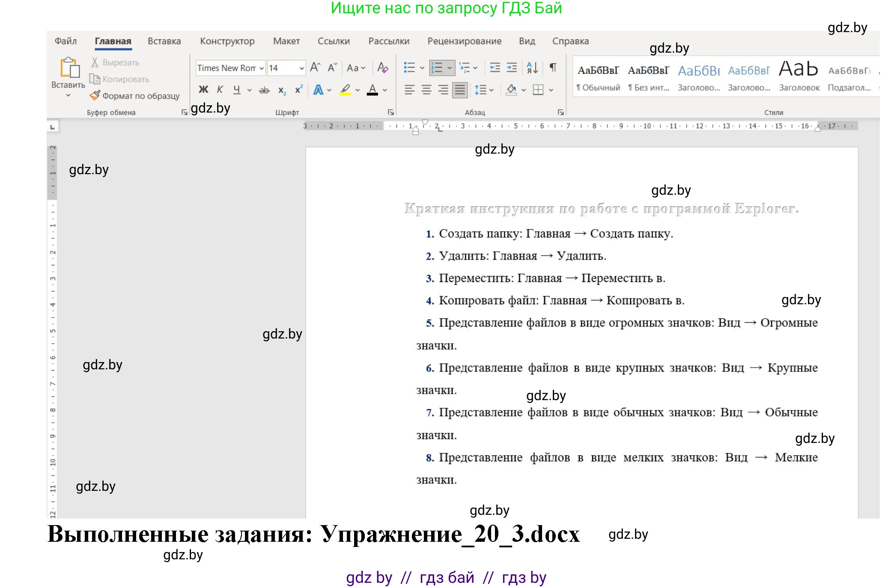The width and height of the screenshot is (894, 588).
Task: Click the shading paint bucket icon
Action: [x=511, y=90]
